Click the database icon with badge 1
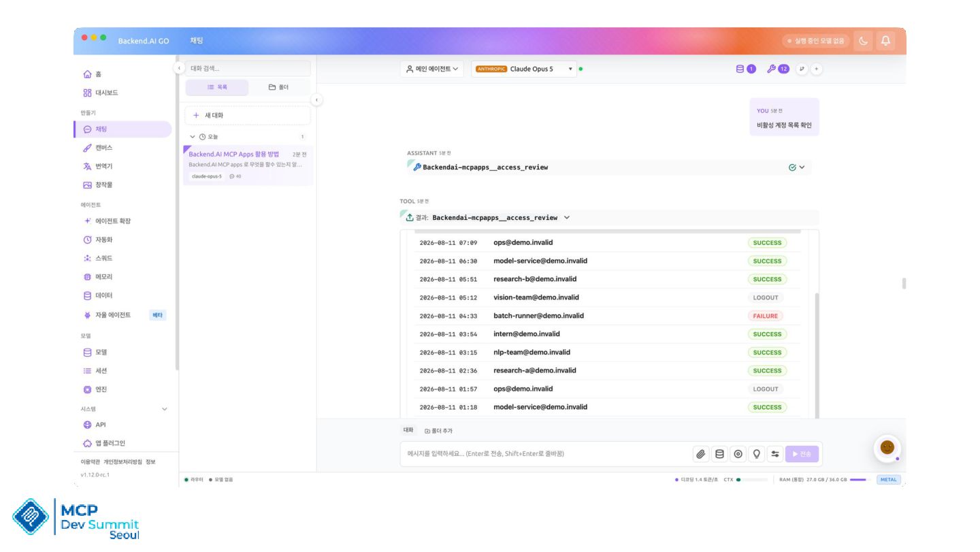Screen dimensions: 980x552 [x=746, y=69]
